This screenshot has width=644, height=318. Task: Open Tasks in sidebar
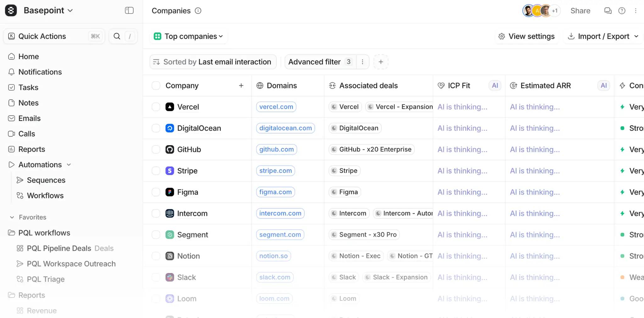pos(23,87)
